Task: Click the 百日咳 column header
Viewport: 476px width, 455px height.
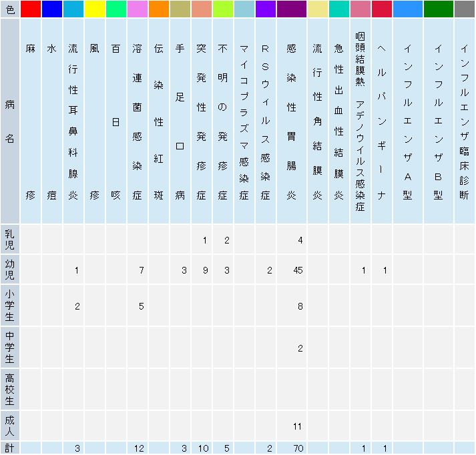Action: pyautogui.click(x=116, y=121)
